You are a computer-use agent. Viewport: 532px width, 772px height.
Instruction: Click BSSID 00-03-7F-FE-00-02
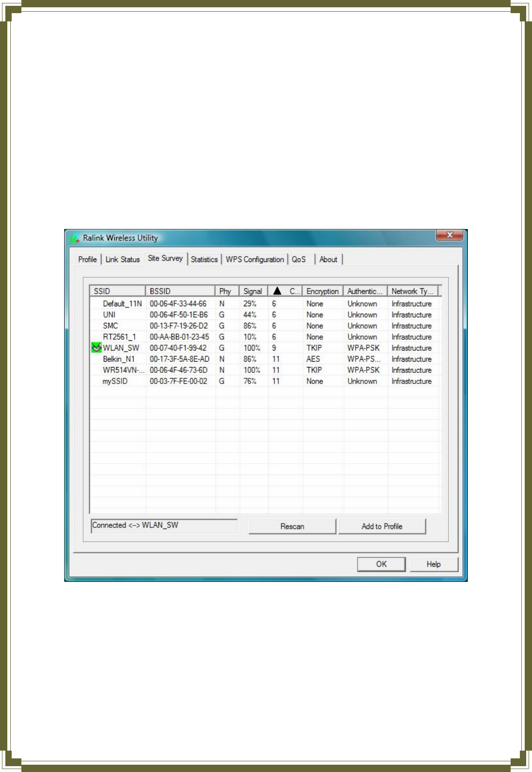[178, 381]
